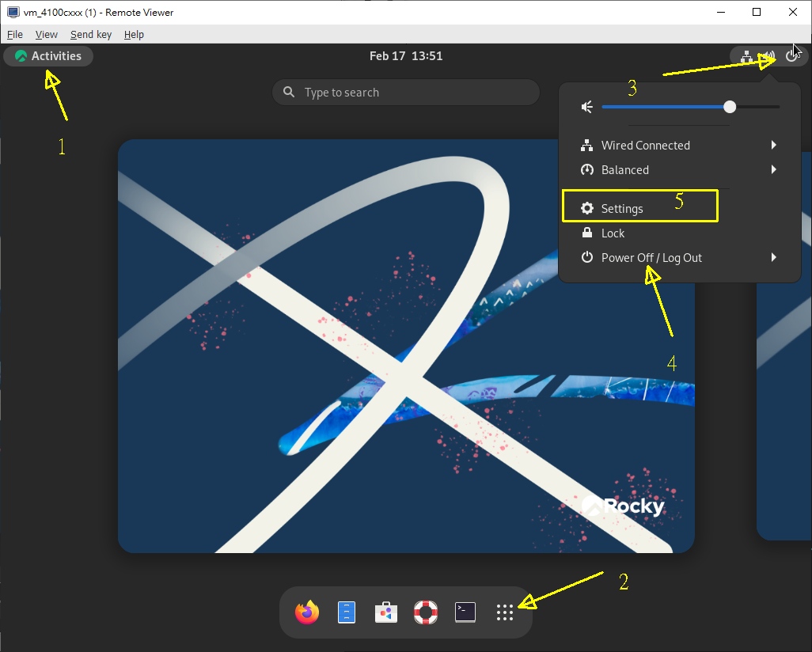Open Settings from system menu
This screenshot has height=652, width=812.
click(x=622, y=209)
